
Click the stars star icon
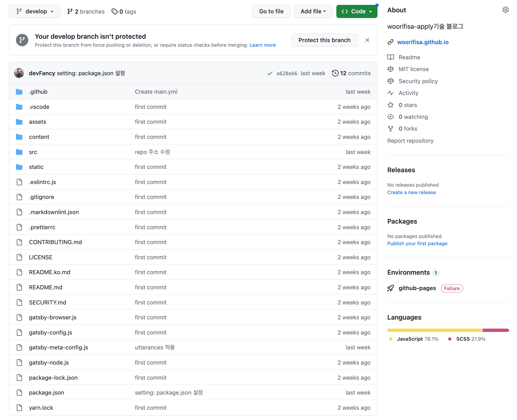390,105
